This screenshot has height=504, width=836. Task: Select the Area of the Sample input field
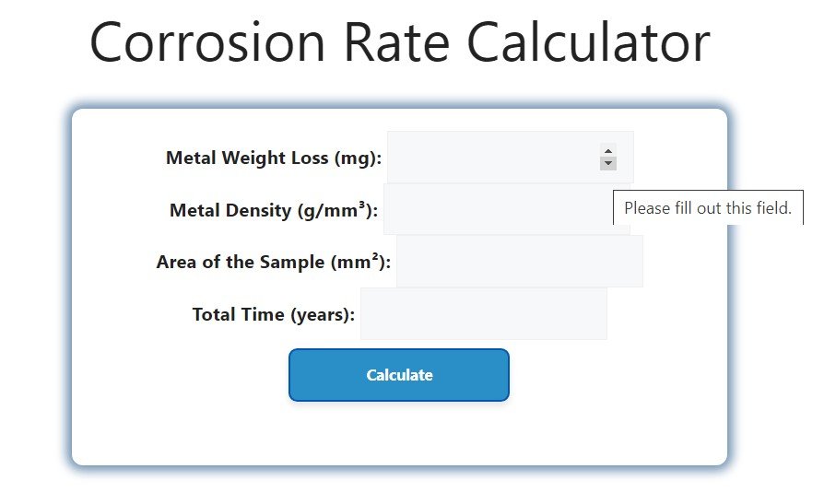pyautogui.click(x=519, y=262)
